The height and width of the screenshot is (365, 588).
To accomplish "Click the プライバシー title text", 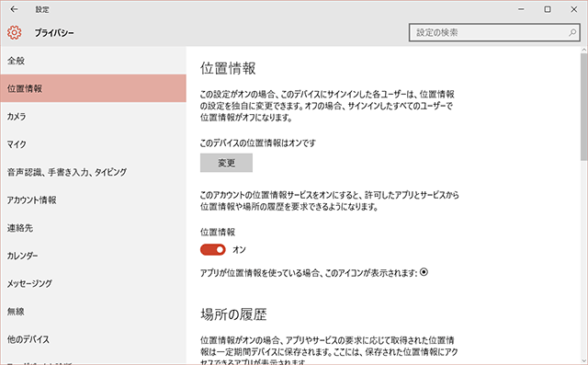I will click(x=54, y=33).
